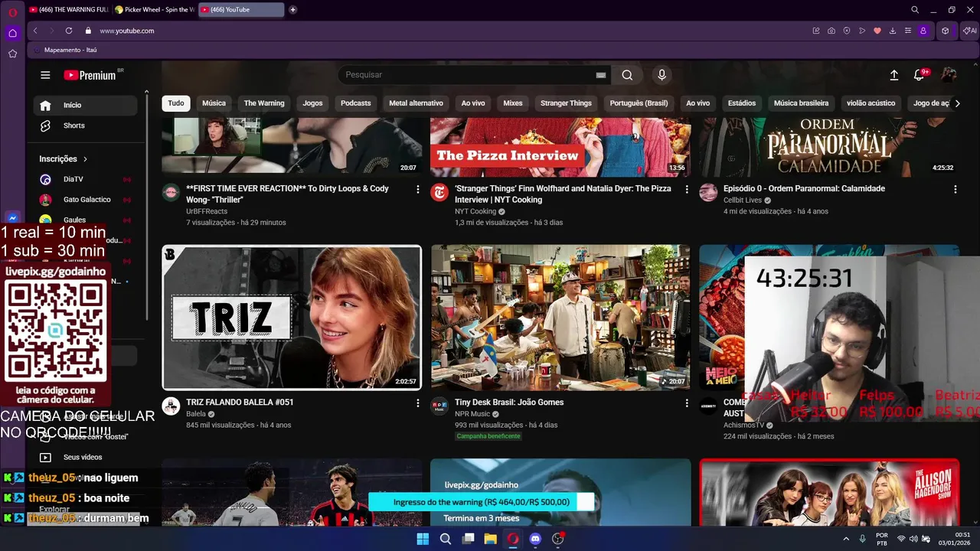The height and width of the screenshot is (551, 980).
Task: Select The Warning filter chip
Action: click(x=264, y=103)
